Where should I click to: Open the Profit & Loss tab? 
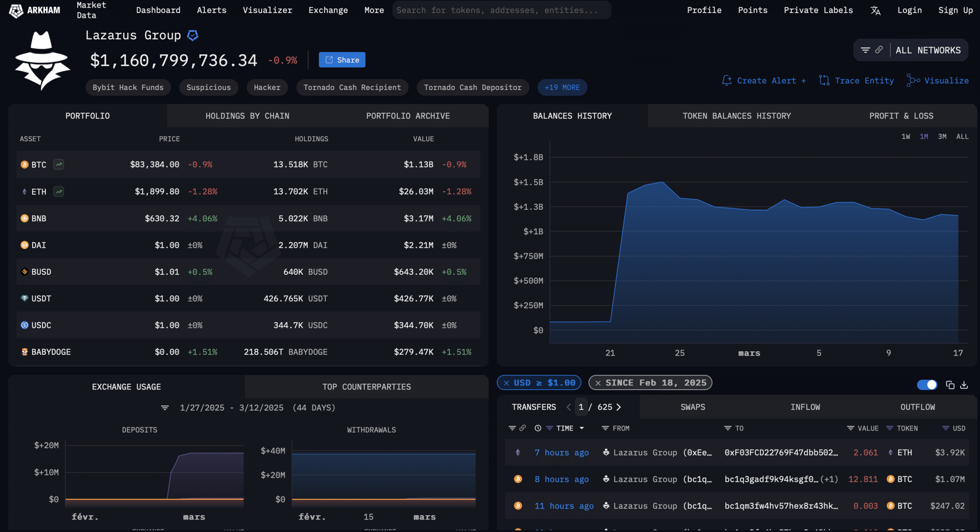[x=901, y=116]
